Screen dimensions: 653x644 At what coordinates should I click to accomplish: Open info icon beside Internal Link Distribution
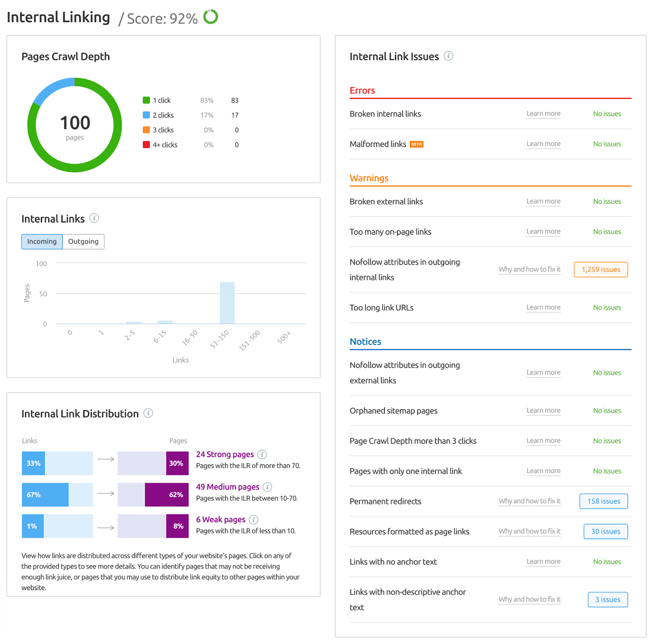148,413
